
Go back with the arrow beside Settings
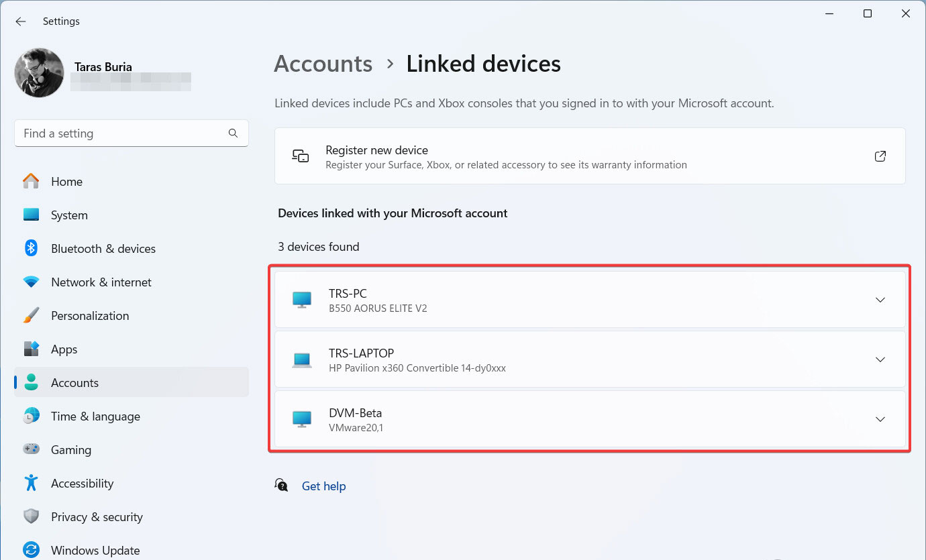tap(21, 21)
